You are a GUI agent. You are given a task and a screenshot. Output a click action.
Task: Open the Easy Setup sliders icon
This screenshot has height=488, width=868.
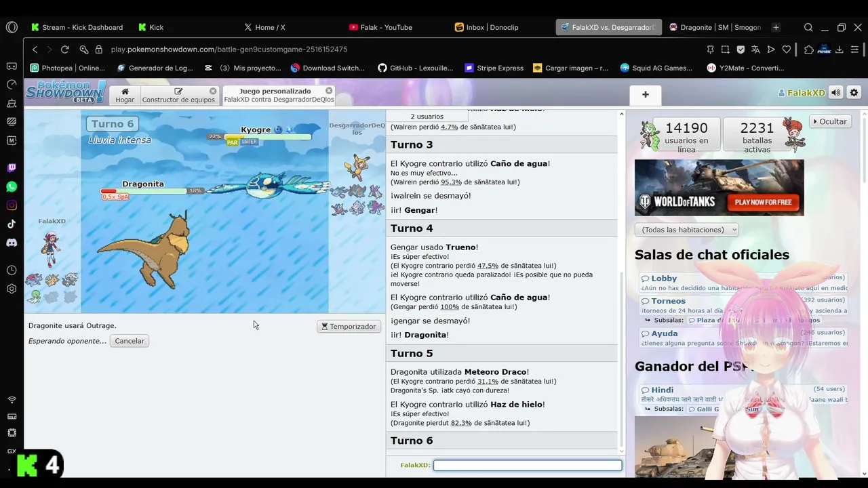[x=854, y=49]
